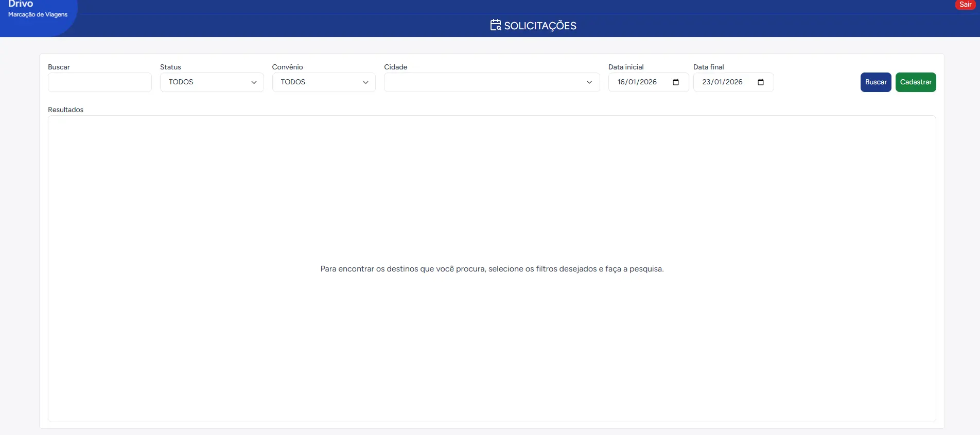Open the Convênio dropdown showing TODOS
The height and width of the screenshot is (435, 980).
(324, 82)
